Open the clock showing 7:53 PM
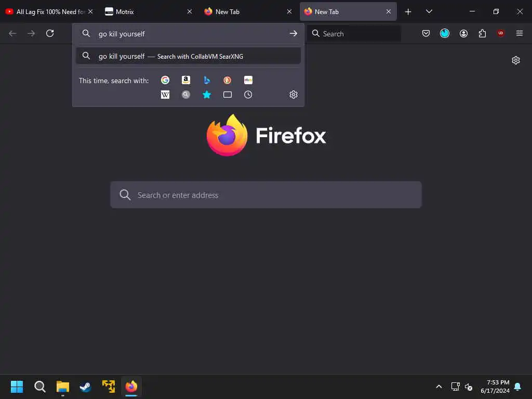532x399 pixels. pyautogui.click(x=495, y=387)
